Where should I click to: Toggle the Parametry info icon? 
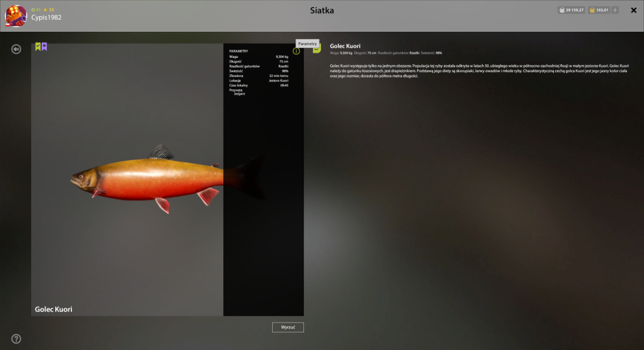(296, 51)
